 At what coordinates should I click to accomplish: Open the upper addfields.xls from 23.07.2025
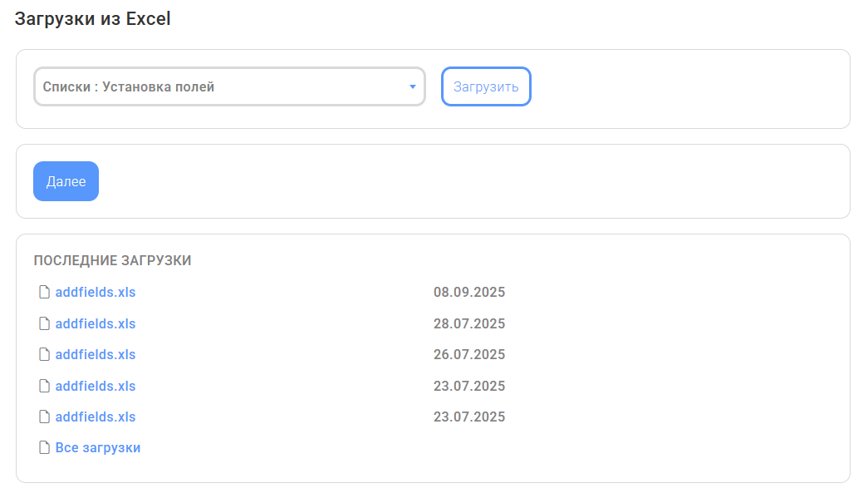pos(96,386)
